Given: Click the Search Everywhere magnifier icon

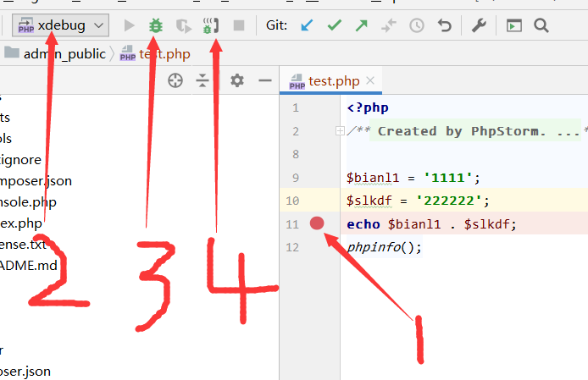Looking at the screenshot, I should [541, 25].
